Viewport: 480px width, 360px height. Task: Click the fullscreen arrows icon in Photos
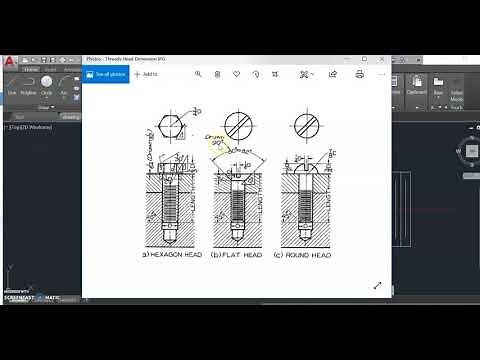tap(377, 286)
